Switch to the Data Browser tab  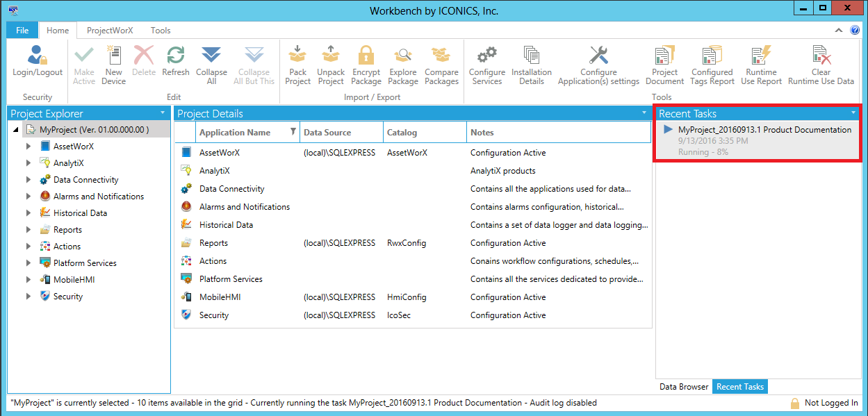pos(684,387)
